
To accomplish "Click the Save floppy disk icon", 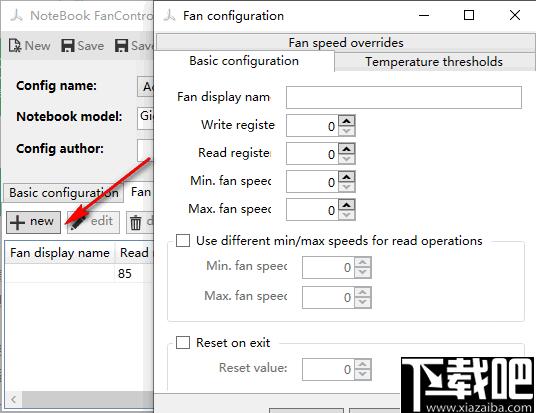I will 68,45.
